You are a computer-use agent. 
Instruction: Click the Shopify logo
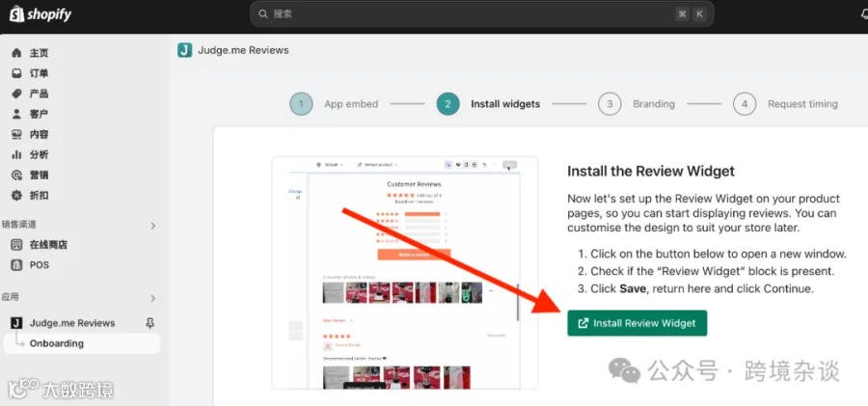click(x=41, y=14)
